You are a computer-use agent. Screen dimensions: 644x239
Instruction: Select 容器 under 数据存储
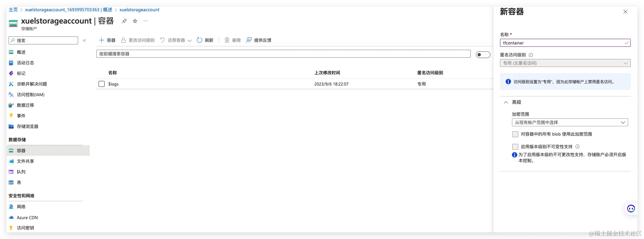[48, 150]
